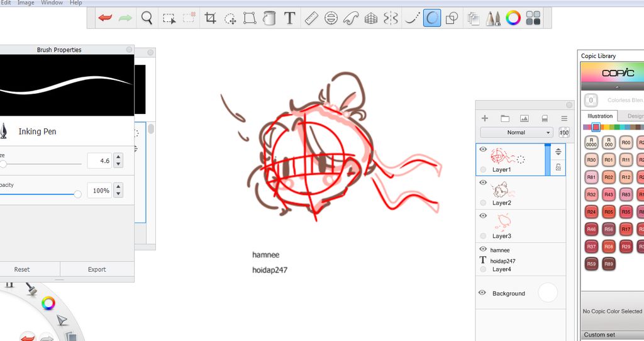Viewport: 644px width, 341px height.
Task: Pick the R59 Copic color swatch
Action: coord(591,264)
